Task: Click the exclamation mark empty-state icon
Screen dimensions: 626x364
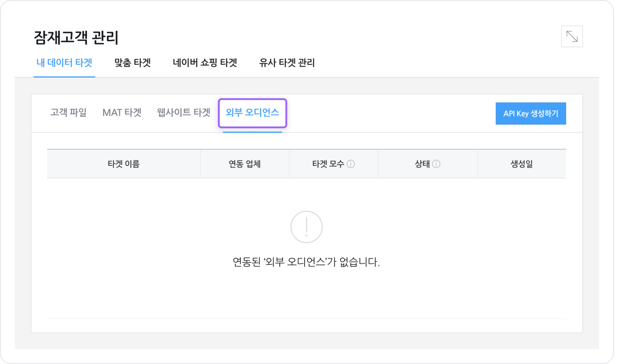Action: pos(306,227)
